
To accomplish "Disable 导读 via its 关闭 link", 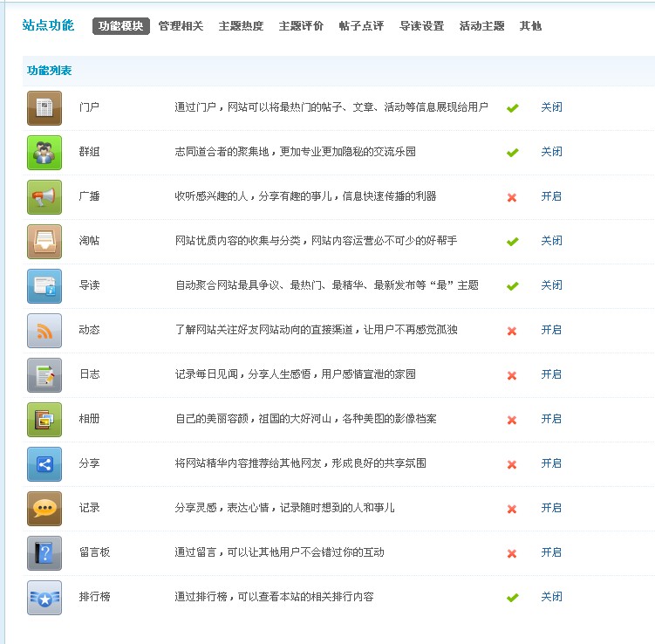I will pyautogui.click(x=551, y=285).
